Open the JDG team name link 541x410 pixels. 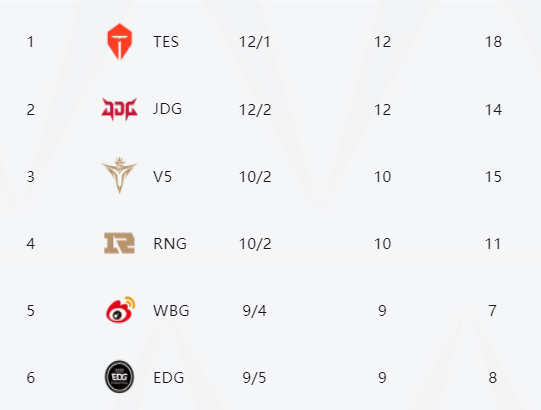(167, 109)
